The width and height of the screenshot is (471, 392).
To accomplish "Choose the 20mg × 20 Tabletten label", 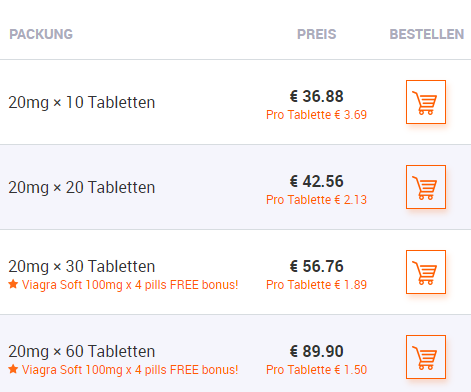I will point(82,187).
